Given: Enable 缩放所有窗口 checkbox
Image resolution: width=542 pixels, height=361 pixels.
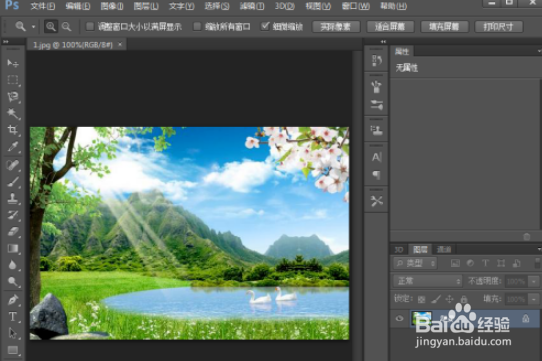Looking at the screenshot, I should (197, 26).
